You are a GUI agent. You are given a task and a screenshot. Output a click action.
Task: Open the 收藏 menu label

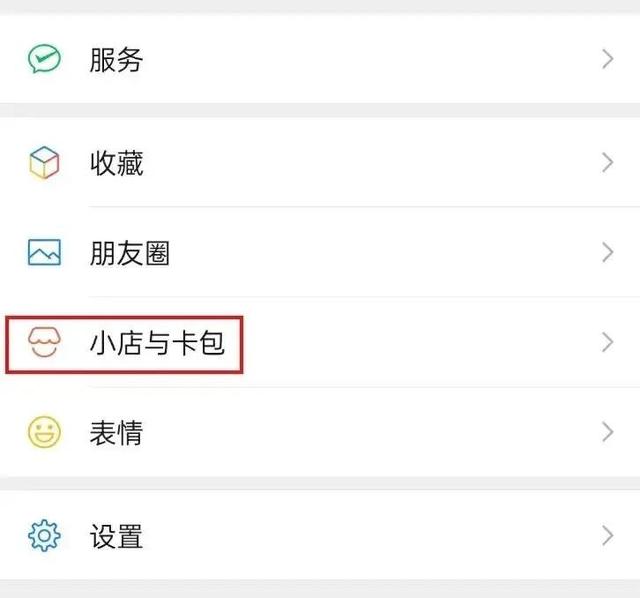(x=116, y=163)
